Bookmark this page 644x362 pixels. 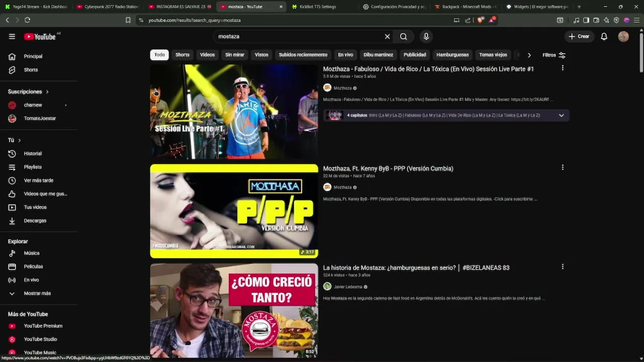click(128, 20)
